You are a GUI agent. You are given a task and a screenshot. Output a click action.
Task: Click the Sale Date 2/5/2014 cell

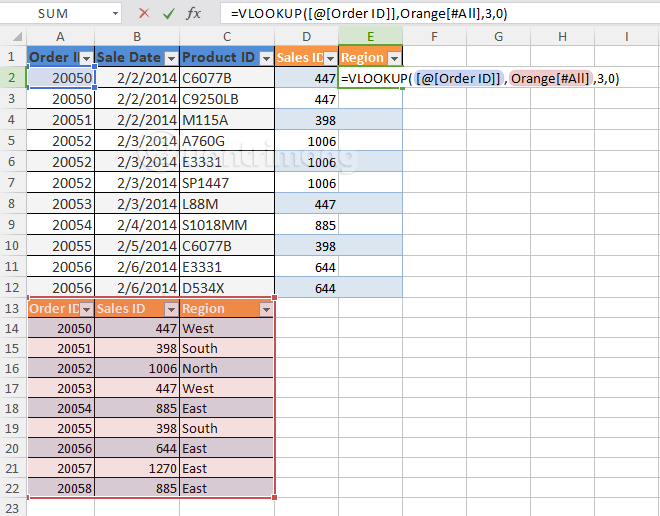click(x=137, y=246)
